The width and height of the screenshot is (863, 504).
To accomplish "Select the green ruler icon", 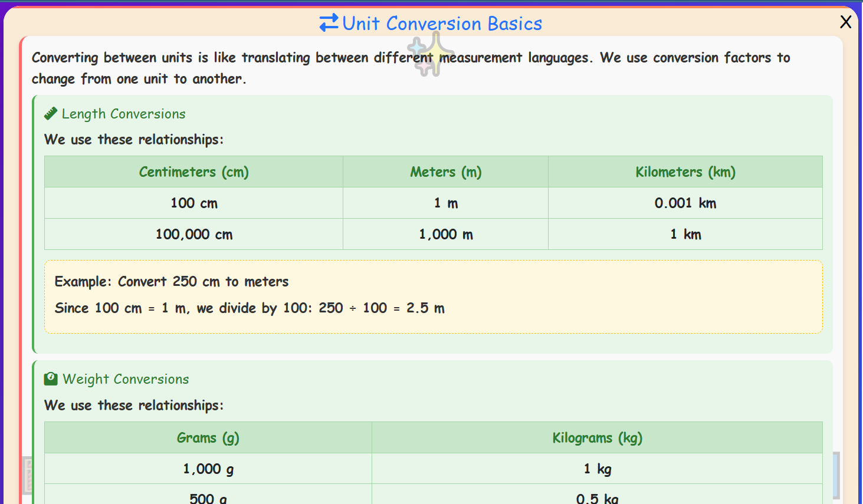I will pyautogui.click(x=50, y=113).
